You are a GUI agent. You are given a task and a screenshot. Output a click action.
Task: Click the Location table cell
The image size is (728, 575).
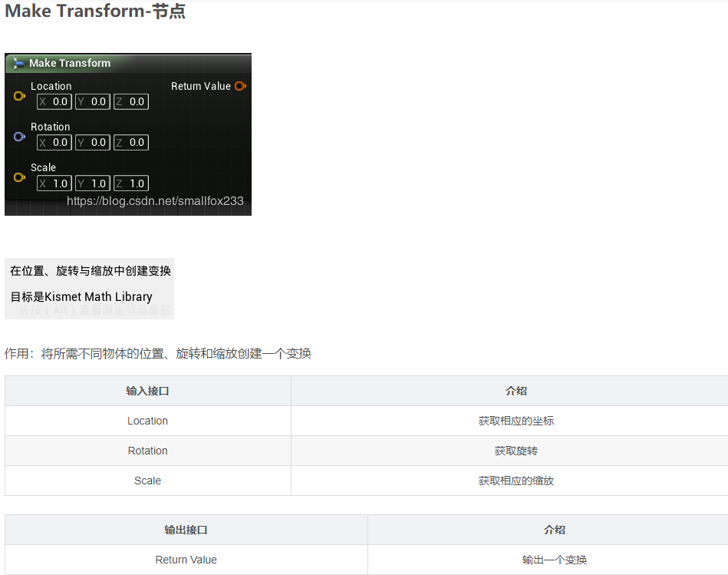coord(147,421)
